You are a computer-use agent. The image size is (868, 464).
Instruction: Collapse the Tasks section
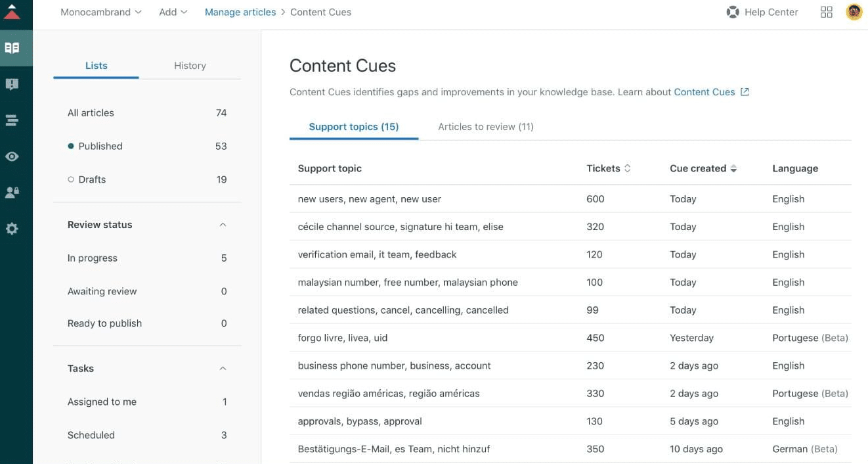(222, 368)
